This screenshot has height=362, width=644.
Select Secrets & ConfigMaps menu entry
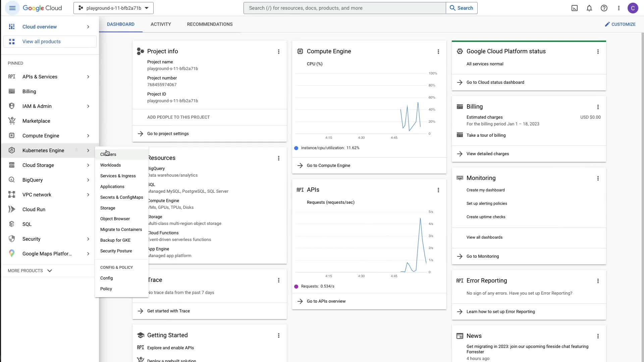pyautogui.click(x=121, y=197)
